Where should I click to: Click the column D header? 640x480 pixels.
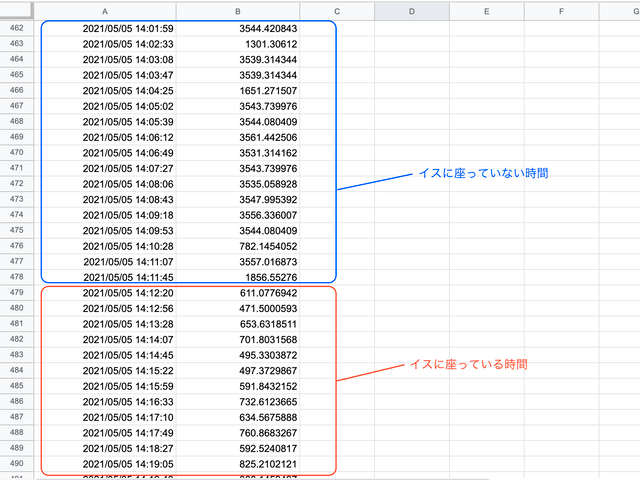point(411,11)
